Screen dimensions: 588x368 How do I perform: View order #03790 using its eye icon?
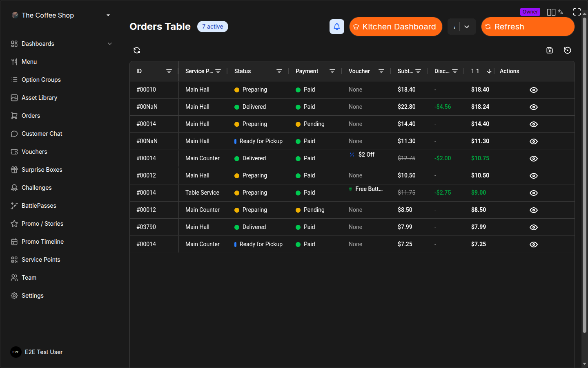coord(533,227)
